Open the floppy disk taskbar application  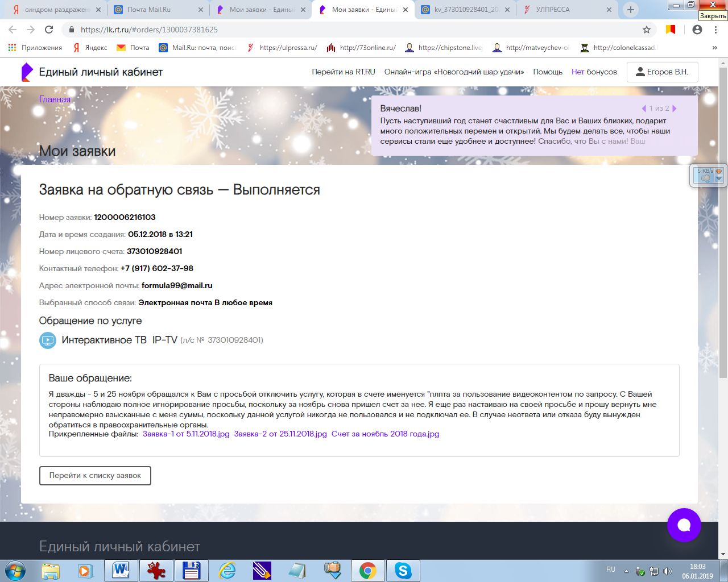point(191,570)
